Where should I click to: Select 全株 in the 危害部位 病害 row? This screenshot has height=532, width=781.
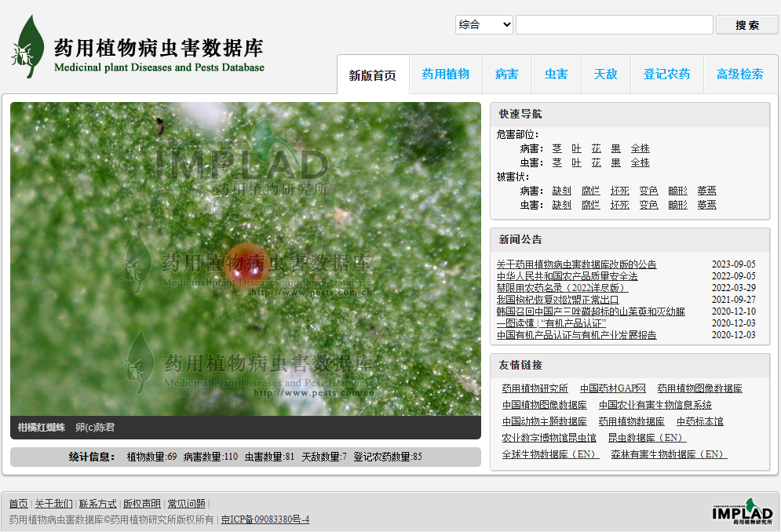[x=640, y=148]
